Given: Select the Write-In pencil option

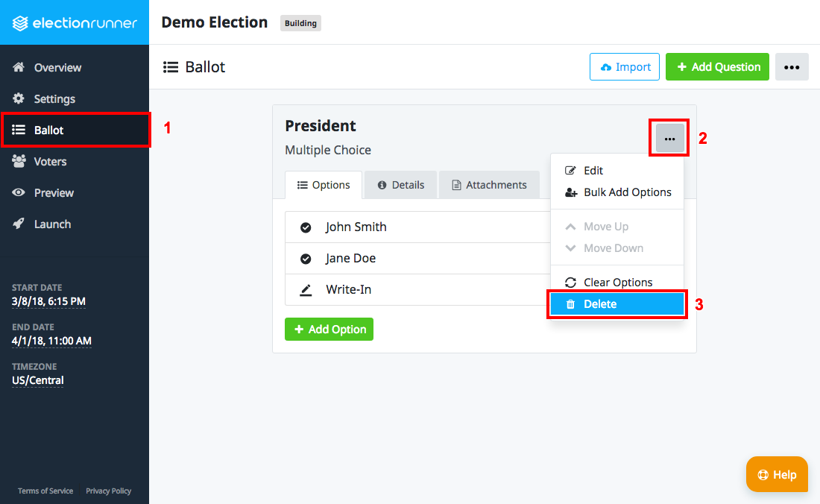Looking at the screenshot, I should pyautogui.click(x=306, y=290).
